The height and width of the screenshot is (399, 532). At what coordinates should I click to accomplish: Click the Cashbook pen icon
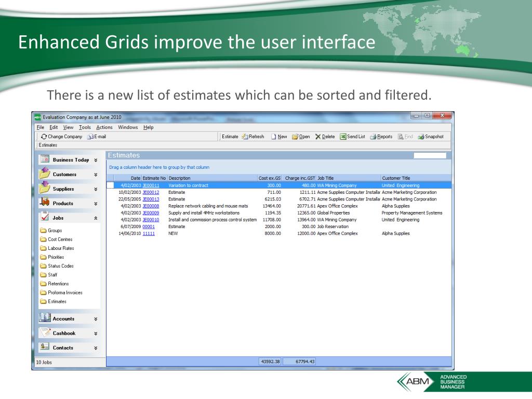[x=45, y=332]
